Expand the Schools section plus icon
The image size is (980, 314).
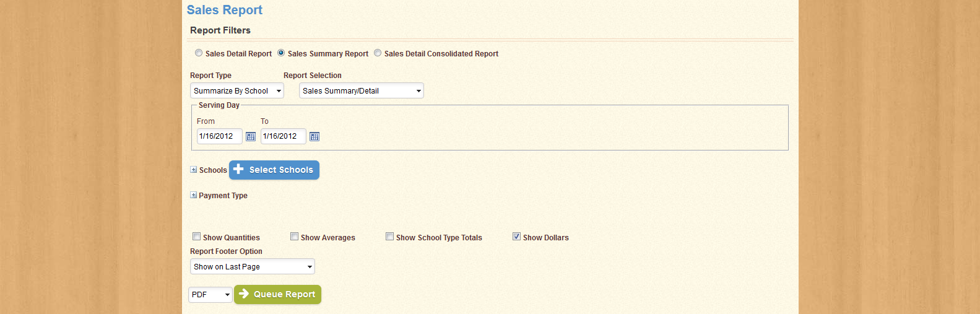point(194,170)
